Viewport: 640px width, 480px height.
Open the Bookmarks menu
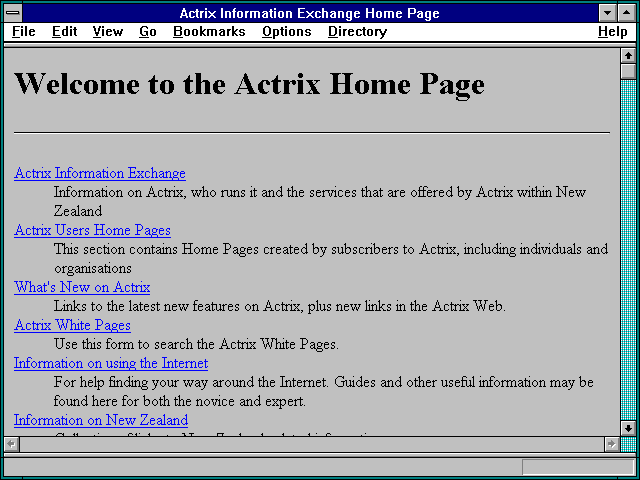209,32
